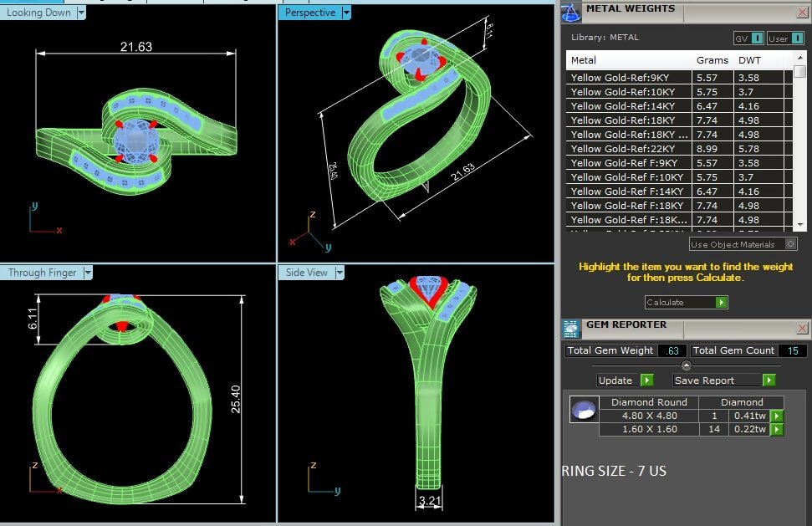Click the metal list scrollbar down arrow
Screen dimensions: 812x526
[x=800, y=225]
